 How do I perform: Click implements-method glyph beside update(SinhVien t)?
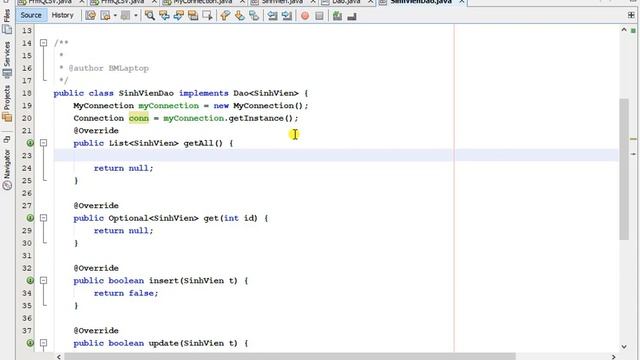coord(30,343)
